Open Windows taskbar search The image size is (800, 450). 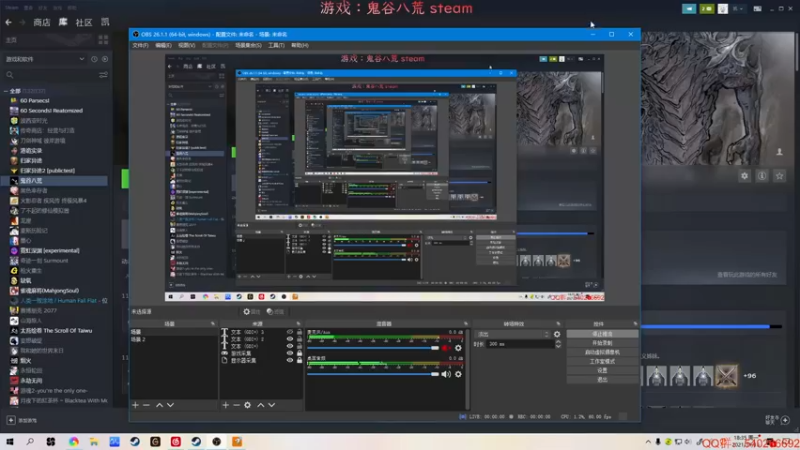click(x=30, y=441)
